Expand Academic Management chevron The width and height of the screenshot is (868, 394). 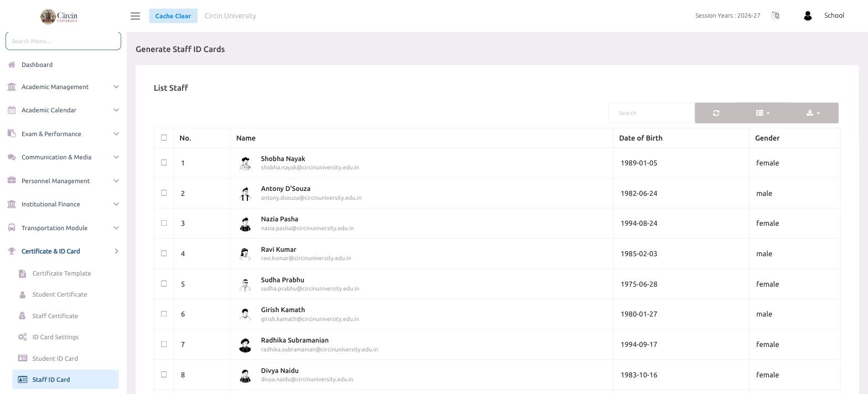116,87
